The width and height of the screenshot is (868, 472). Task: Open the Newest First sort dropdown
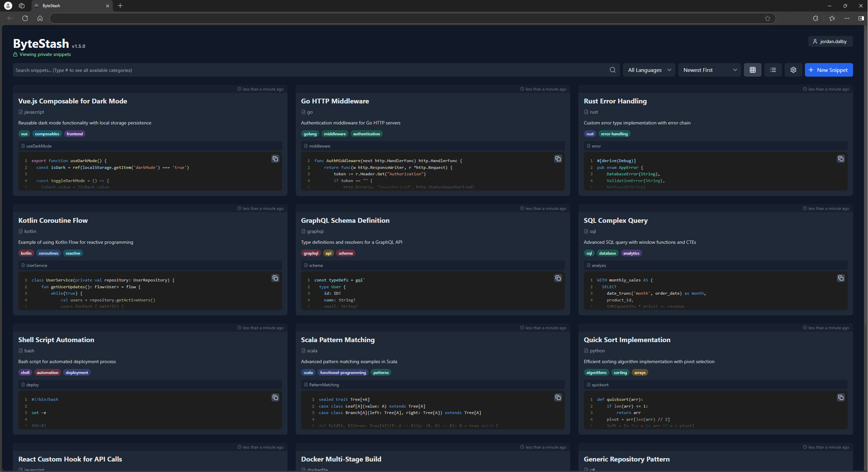pyautogui.click(x=709, y=70)
